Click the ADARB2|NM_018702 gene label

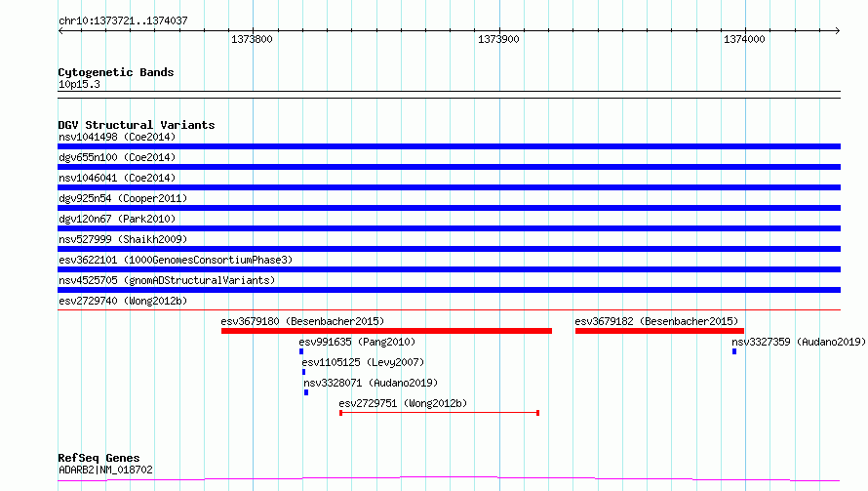105,470
